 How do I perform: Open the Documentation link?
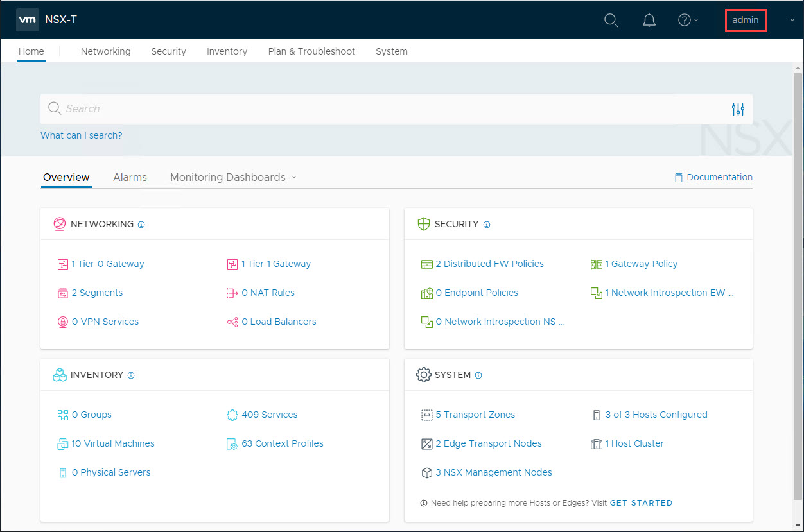click(x=713, y=177)
